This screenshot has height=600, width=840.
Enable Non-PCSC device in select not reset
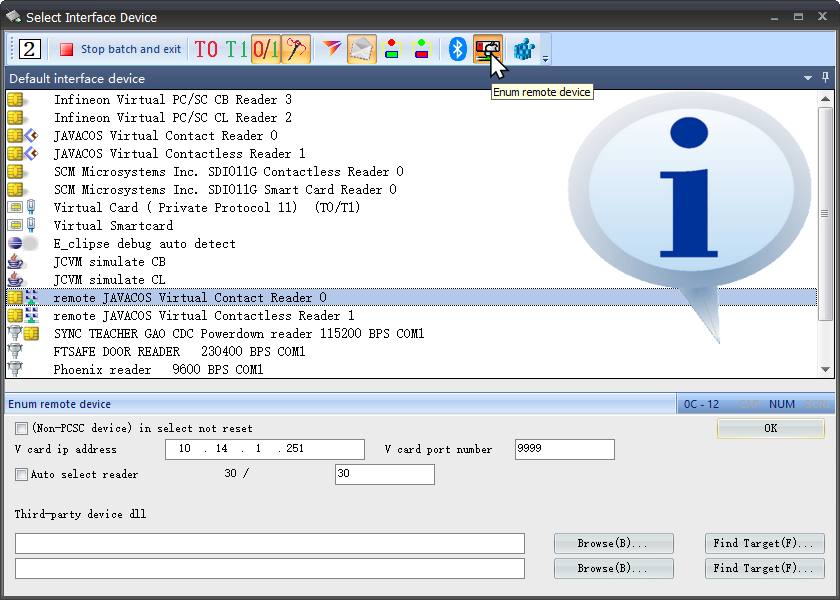click(x=22, y=428)
